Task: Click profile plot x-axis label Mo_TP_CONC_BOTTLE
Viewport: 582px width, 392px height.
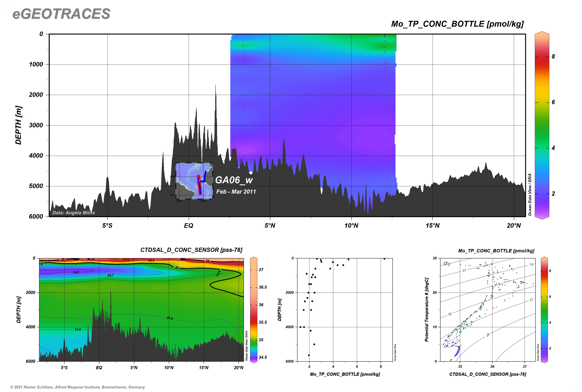Action: click(345, 374)
